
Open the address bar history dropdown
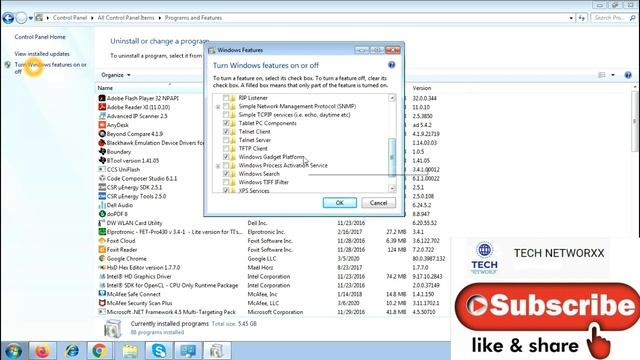[x=571, y=18]
